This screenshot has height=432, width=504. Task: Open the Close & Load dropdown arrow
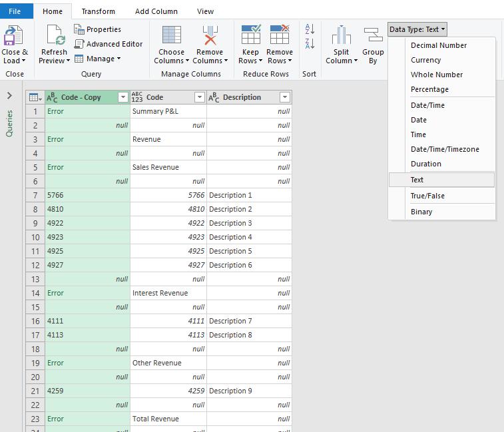tap(23, 61)
